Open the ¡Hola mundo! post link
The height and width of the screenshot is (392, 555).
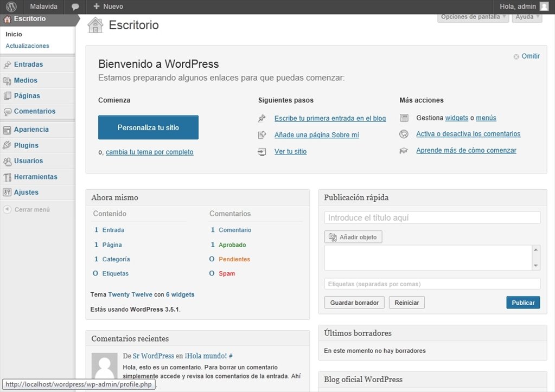pos(206,356)
